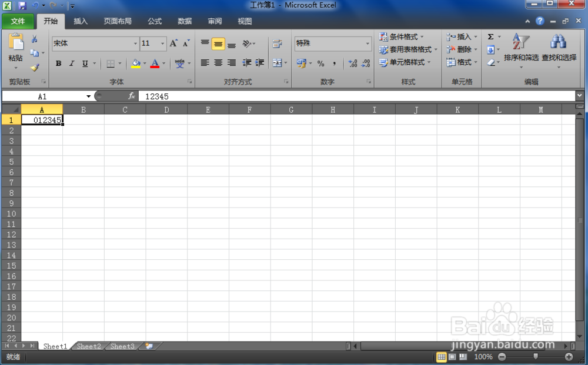The width and height of the screenshot is (588, 365).
Task: Switch to the 数据 Data tab
Action: click(185, 21)
